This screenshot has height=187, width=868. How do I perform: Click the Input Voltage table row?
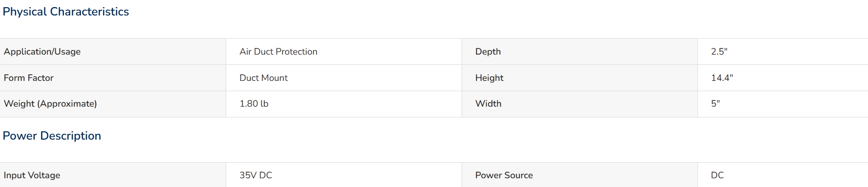(434, 175)
